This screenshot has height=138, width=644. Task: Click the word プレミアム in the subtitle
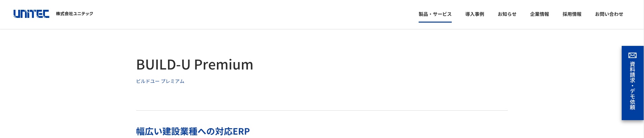coord(173,81)
